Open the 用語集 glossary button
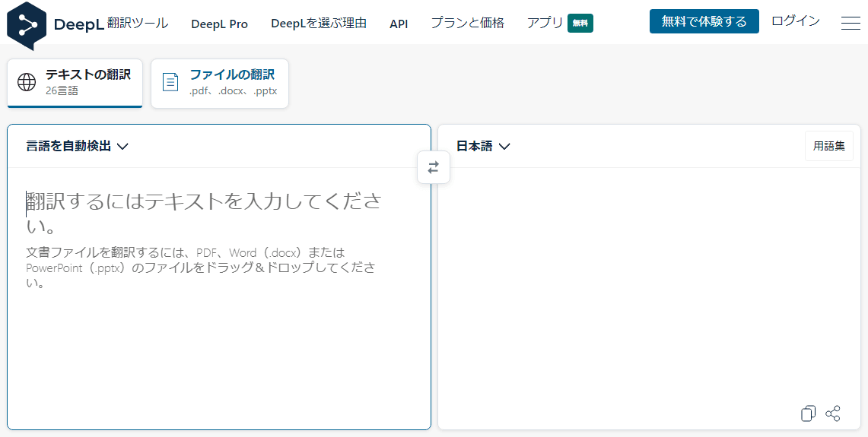Image resolution: width=868 pixels, height=437 pixels. 828,146
